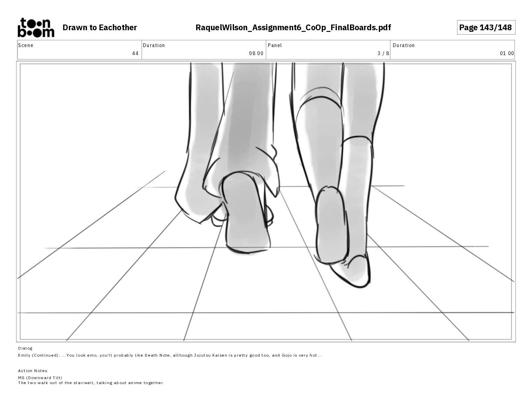
Task: Click the storyboard panel drawing of walking legs
Action: [266, 201]
